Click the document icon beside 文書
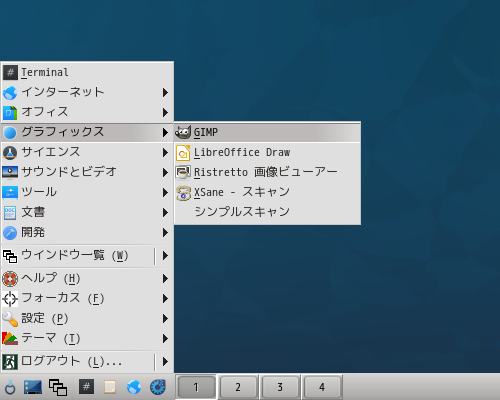The width and height of the screenshot is (500, 400). pyautogui.click(x=10, y=213)
